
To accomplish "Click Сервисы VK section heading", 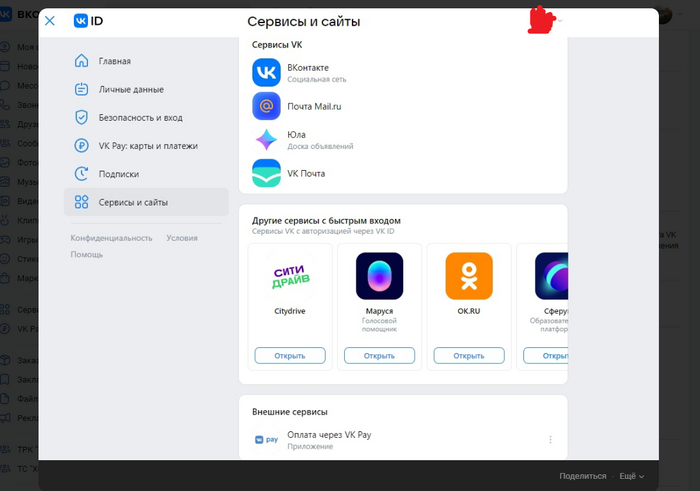I will click(x=277, y=45).
